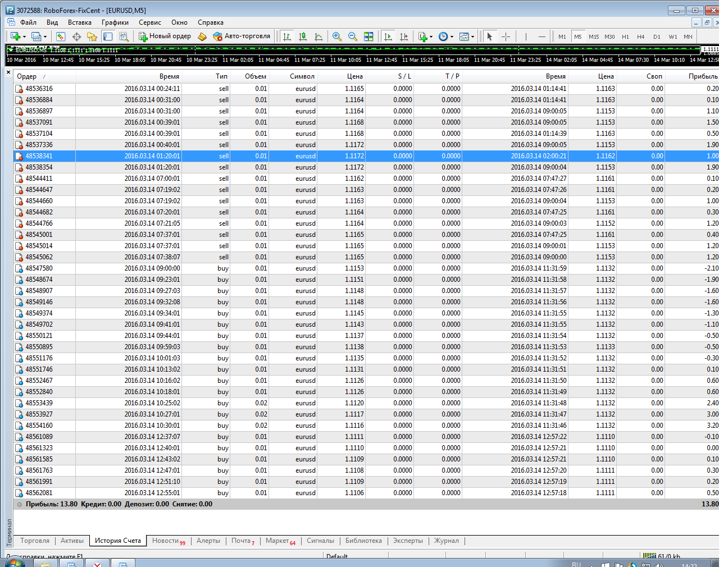Select the M15 timeframe
728x567 pixels.
coord(594,36)
